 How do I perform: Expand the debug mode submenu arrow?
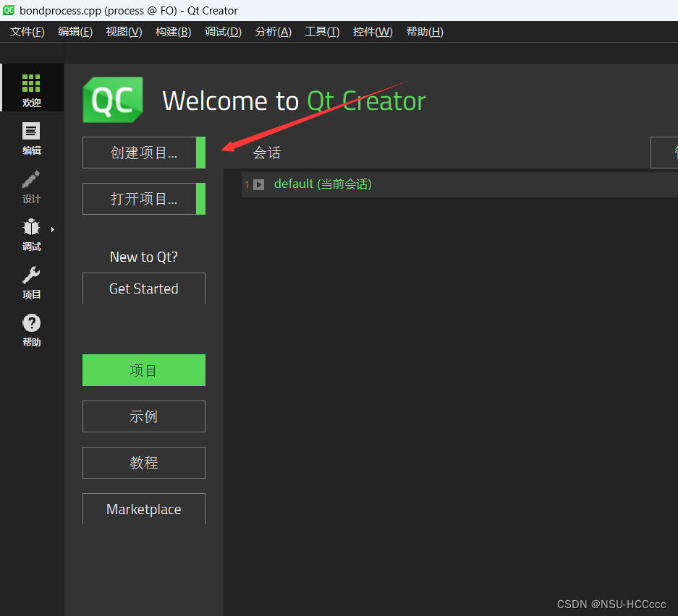[x=52, y=228]
